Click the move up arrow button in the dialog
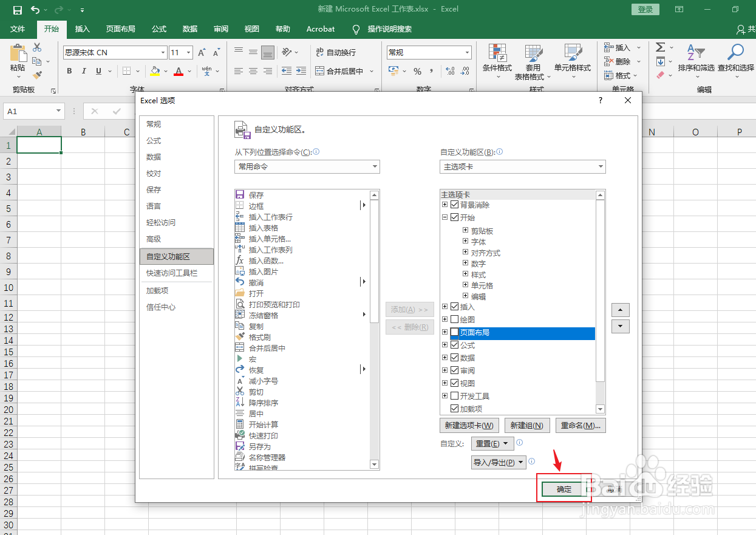756x535 pixels. point(620,310)
